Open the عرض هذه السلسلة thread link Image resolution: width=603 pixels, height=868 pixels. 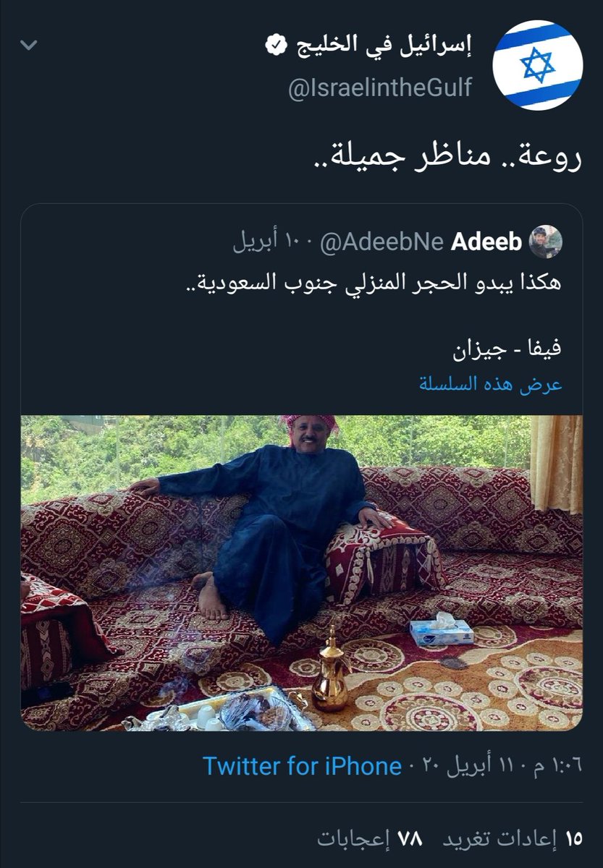tap(490, 384)
